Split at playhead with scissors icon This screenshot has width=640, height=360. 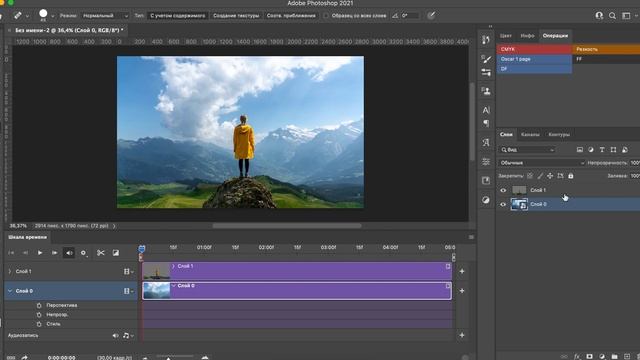click(100, 253)
